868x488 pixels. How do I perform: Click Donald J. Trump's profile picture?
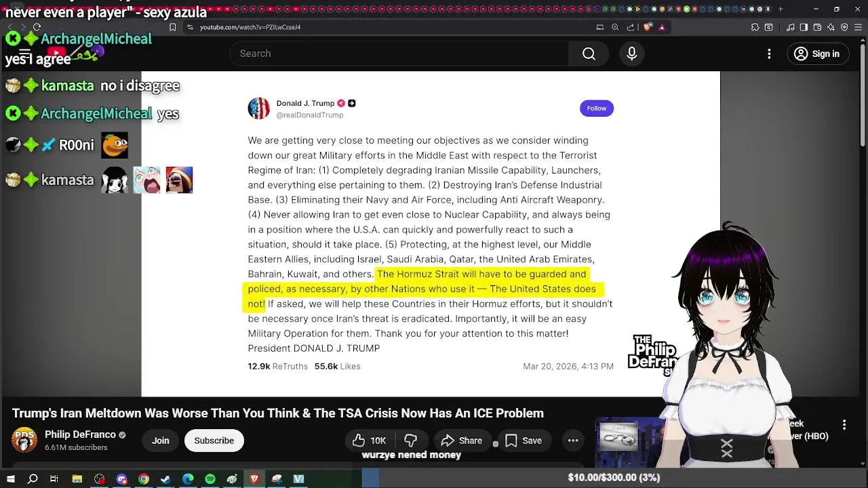tap(258, 108)
